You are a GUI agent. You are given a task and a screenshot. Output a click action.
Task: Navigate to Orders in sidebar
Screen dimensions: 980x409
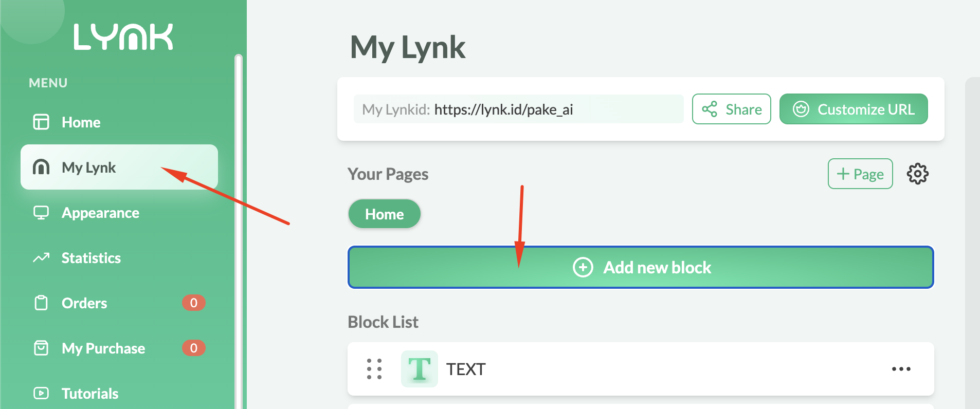84,303
